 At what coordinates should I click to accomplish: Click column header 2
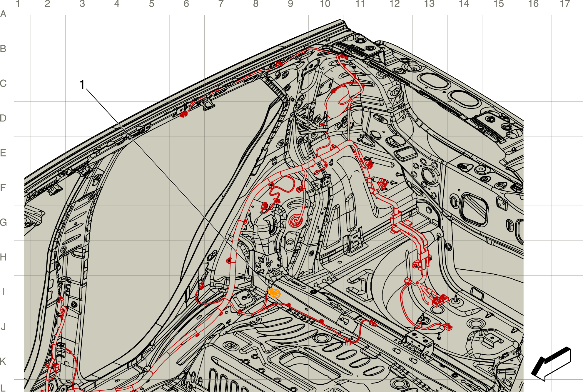click(47, 4)
